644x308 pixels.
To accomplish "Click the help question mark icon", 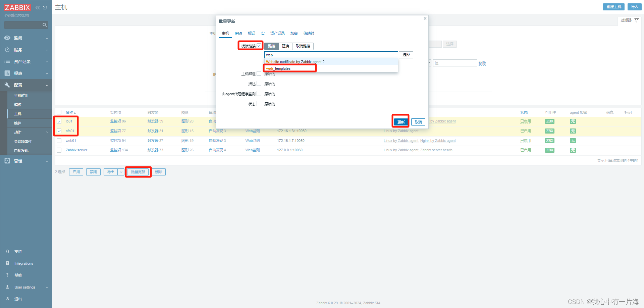I will (x=7, y=275).
